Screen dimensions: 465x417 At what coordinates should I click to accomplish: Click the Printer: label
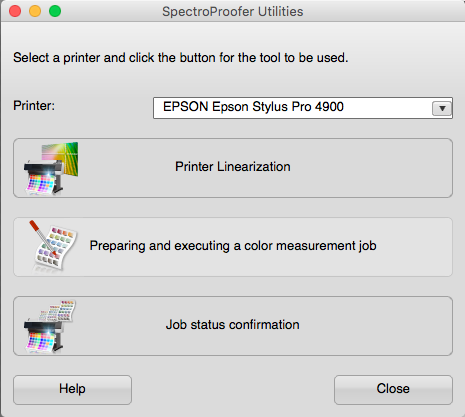(x=34, y=106)
